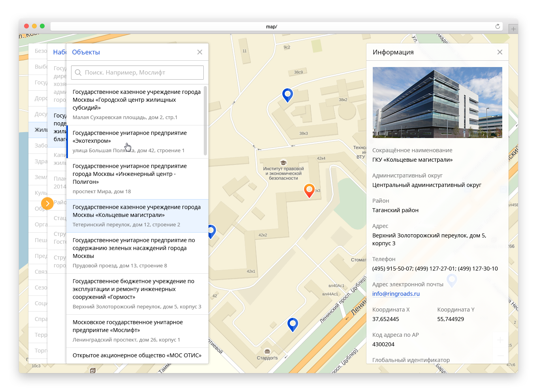Screen dimensions: 537x392
Task: Click the Институт правовой education icon on map
Action: click(283, 162)
